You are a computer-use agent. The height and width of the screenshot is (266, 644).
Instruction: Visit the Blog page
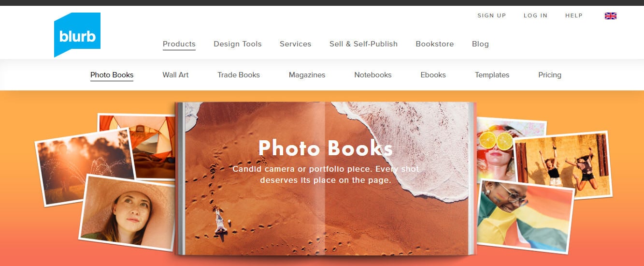coord(480,44)
